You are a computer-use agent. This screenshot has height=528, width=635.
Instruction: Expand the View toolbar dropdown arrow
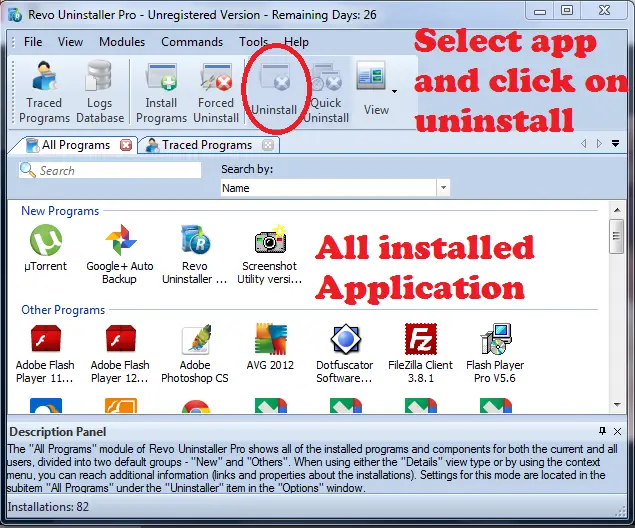(394, 92)
